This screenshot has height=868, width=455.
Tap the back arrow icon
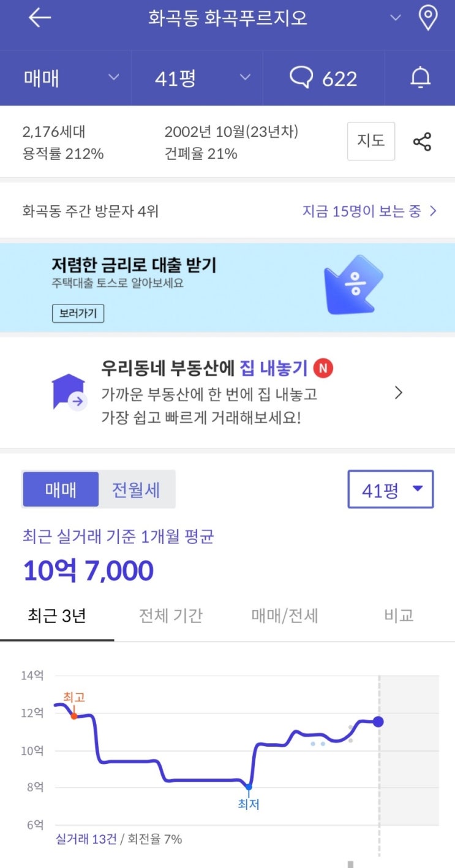pos(40,18)
